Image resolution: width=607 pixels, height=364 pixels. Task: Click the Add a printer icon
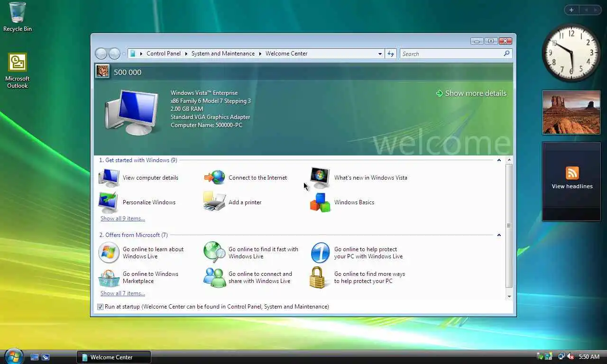click(x=214, y=202)
